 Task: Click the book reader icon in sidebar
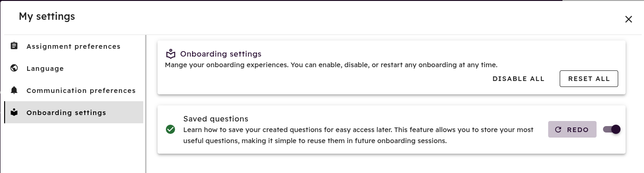(x=14, y=112)
